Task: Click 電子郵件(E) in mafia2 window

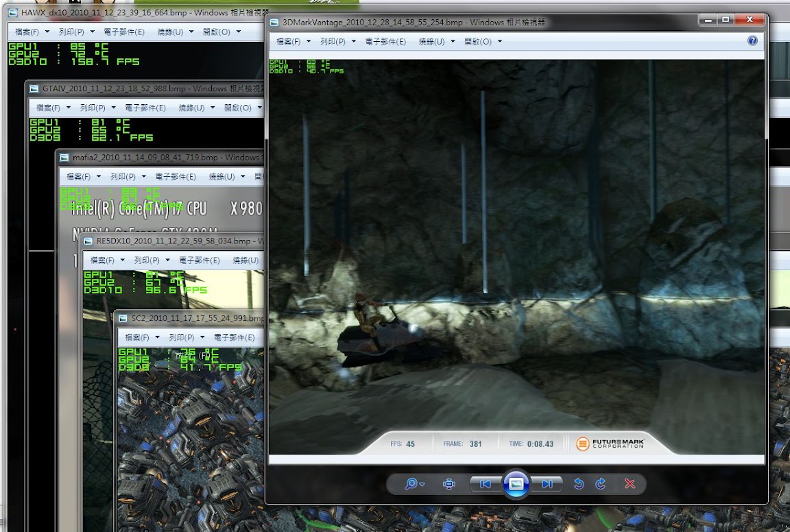Action: (x=176, y=177)
